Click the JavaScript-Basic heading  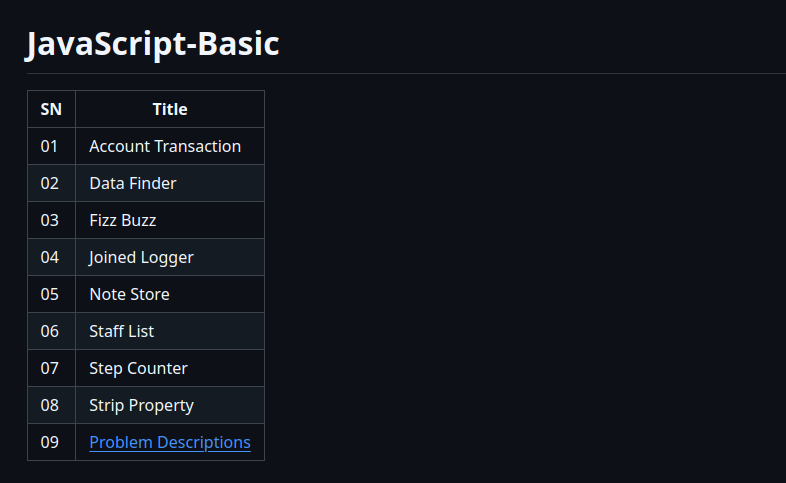(152, 44)
